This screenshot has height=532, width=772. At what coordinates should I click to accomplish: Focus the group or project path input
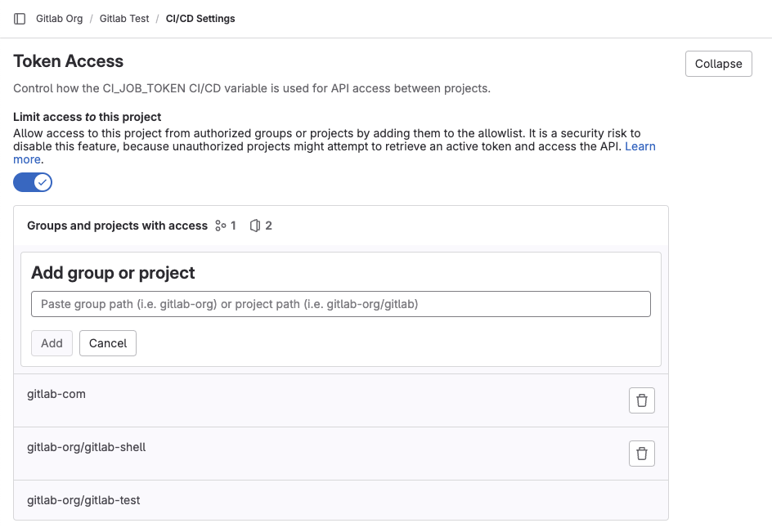[341, 303]
